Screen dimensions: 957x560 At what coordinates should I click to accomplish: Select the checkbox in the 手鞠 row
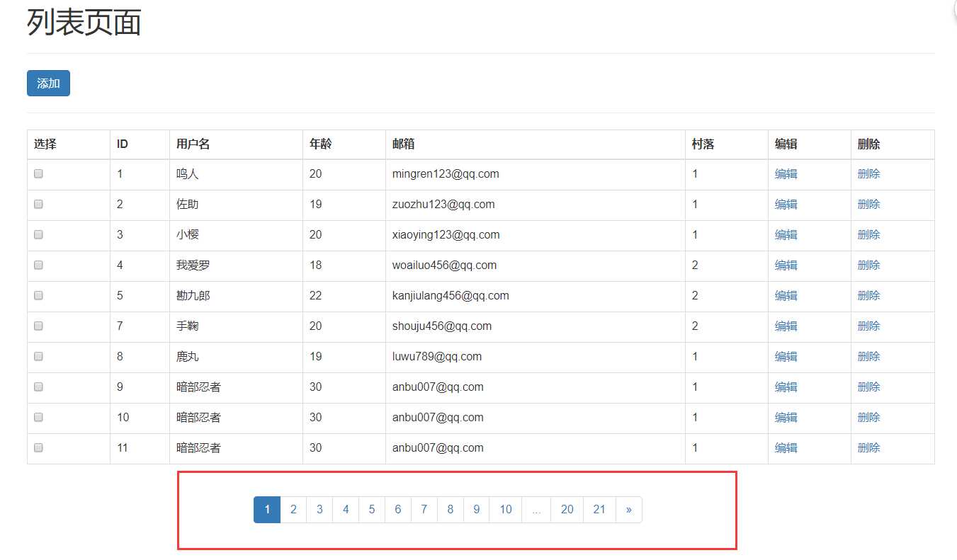pyautogui.click(x=39, y=326)
